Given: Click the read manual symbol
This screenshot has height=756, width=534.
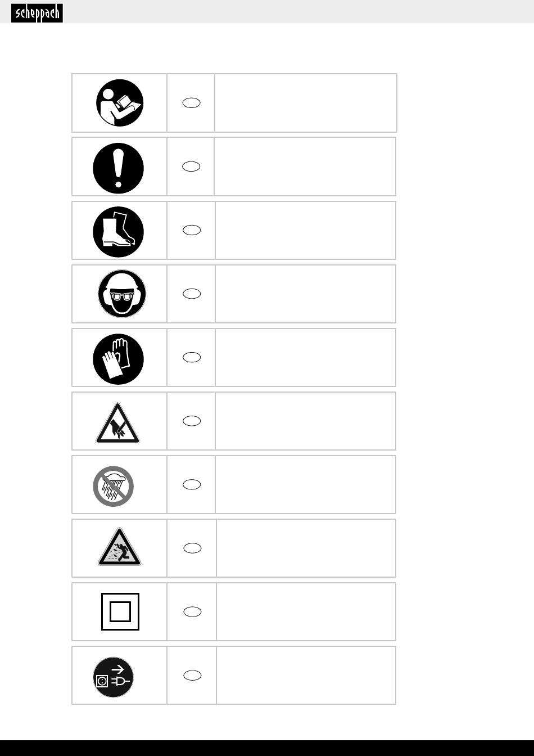Looking at the screenshot, I should click(x=119, y=103).
